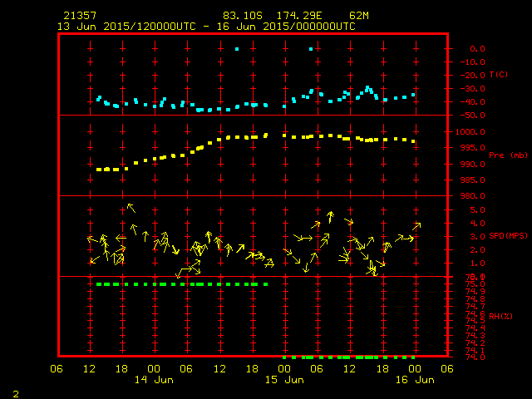This screenshot has width=532, height=399.
Task: Click the "00" hour label above 15 Jun
Action: click(284, 368)
